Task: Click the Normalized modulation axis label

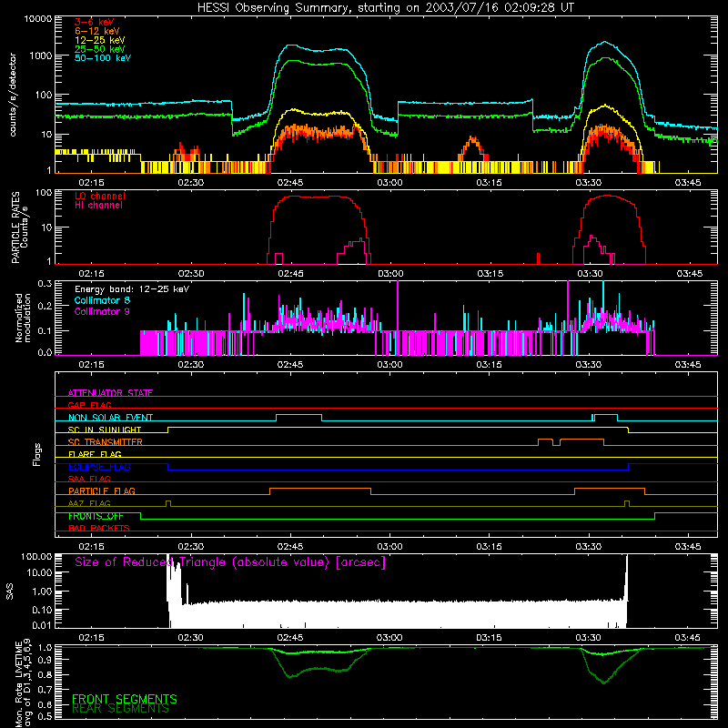Action: coord(23,318)
